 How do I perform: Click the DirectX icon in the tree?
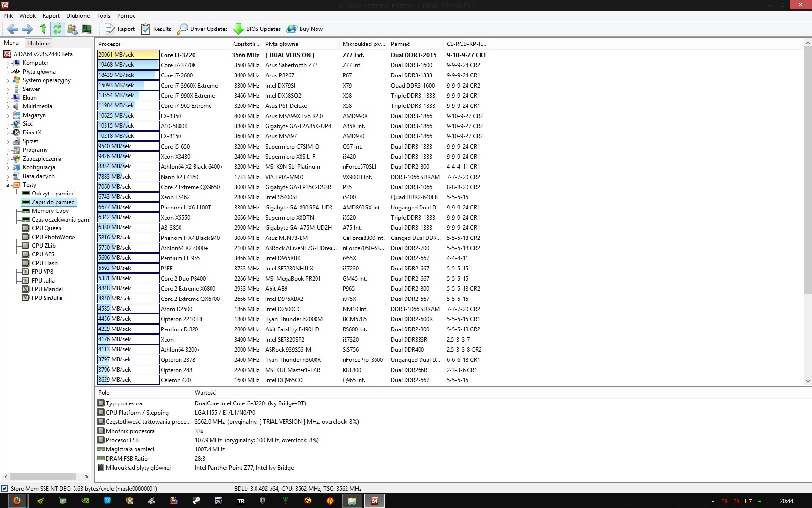tap(16, 133)
